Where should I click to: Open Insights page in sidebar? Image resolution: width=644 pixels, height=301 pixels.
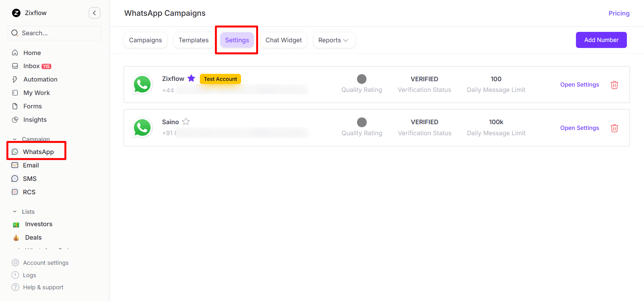point(35,120)
